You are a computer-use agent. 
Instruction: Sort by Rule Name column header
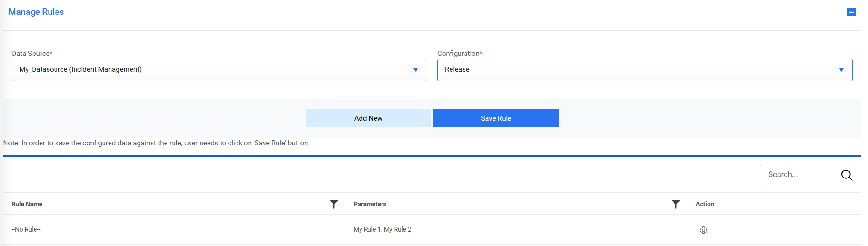[x=27, y=204]
